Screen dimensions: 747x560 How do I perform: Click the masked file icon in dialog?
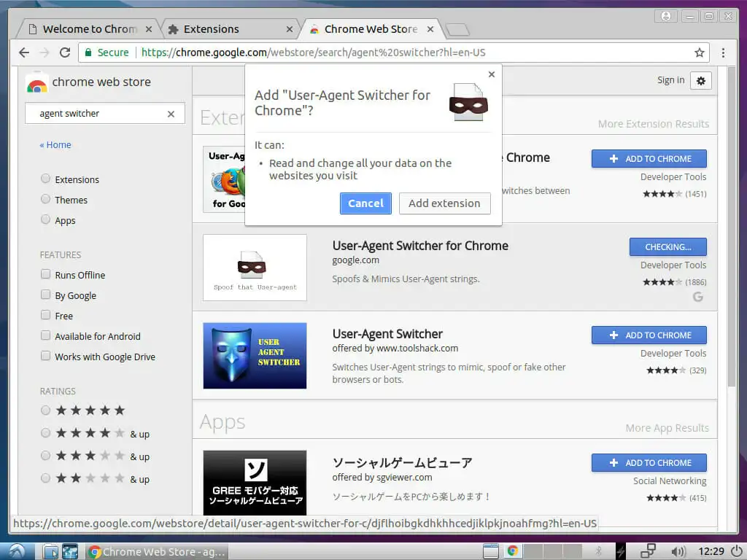(x=469, y=102)
